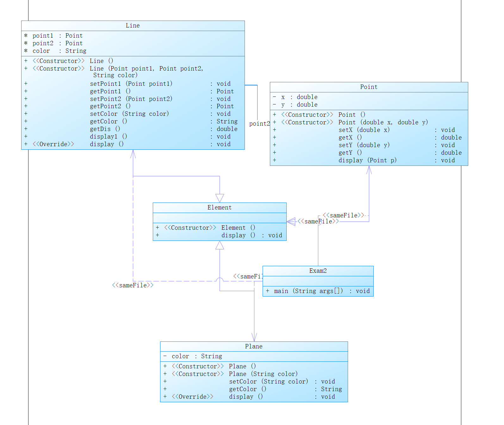Click the sameFile label below the Line dashed link
504x425 pixels.
pyautogui.click(x=133, y=285)
